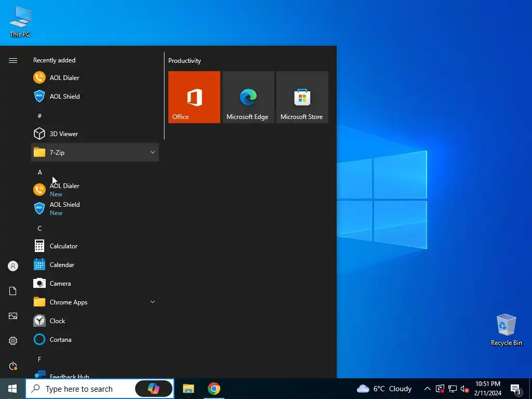Image resolution: width=532 pixels, height=399 pixels.
Task: Click the Windows Start button
Action: pyautogui.click(x=12, y=389)
